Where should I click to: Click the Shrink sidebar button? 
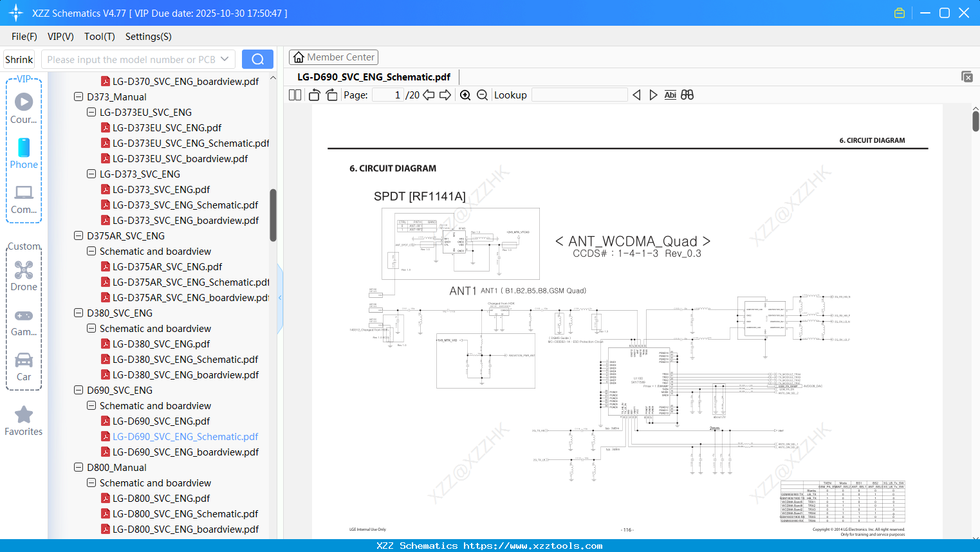[19, 59]
